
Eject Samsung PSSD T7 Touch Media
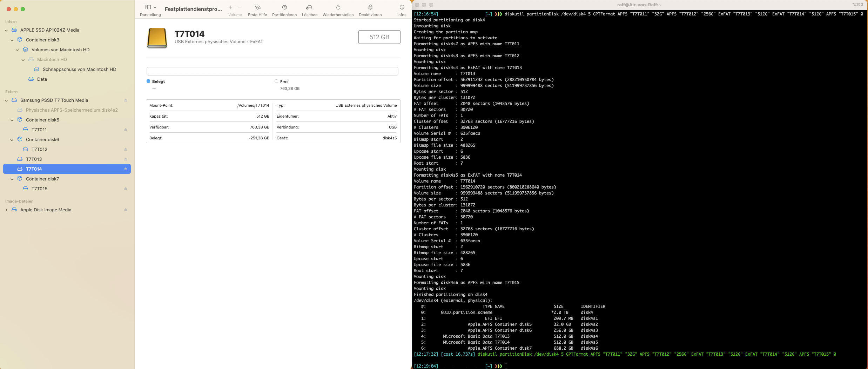(x=126, y=100)
